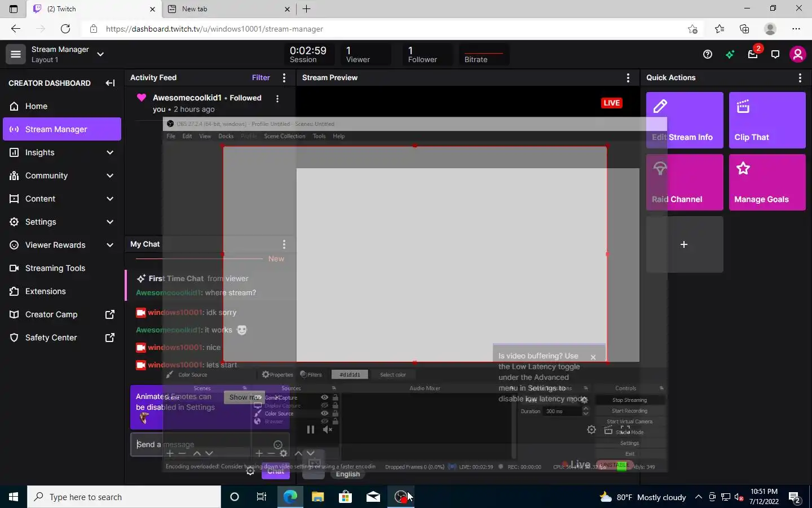
Task: Toggle Color Source visibility eye in OBS
Action: point(324,413)
